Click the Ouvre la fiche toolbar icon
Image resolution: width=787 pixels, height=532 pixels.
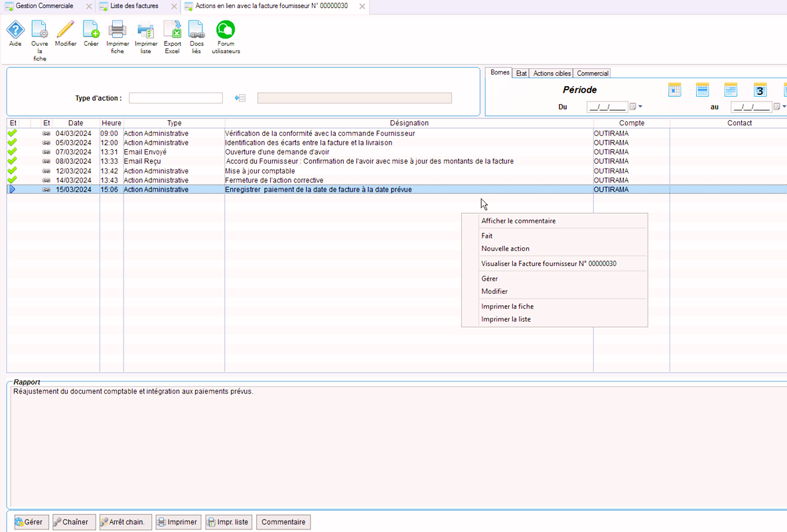click(40, 30)
